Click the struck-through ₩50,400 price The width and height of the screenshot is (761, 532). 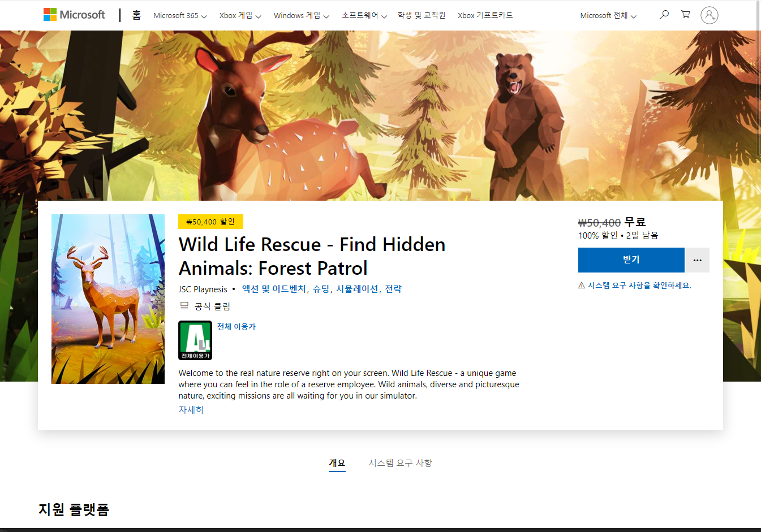point(599,223)
